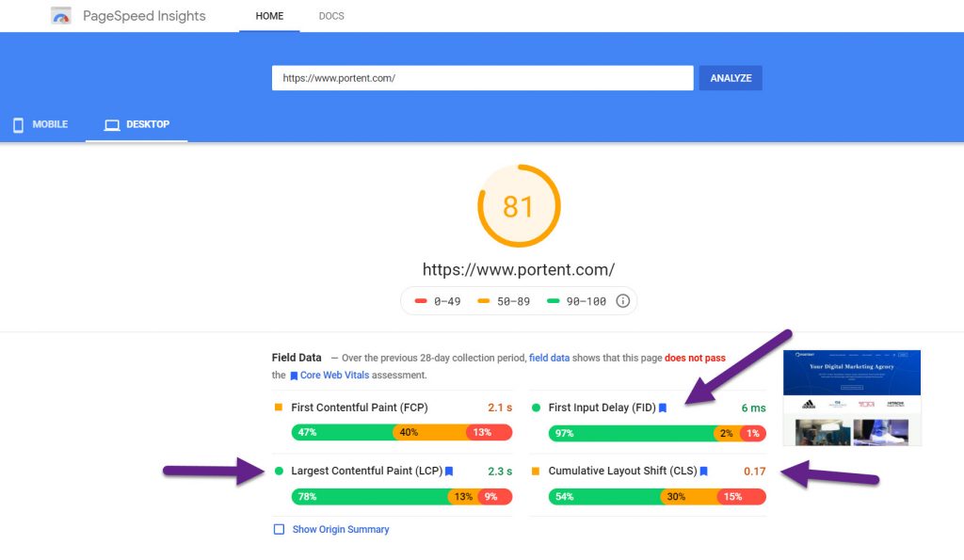Viewport: 964px width, 560px height.
Task: Open the Core Web Vitals link
Action: point(334,375)
